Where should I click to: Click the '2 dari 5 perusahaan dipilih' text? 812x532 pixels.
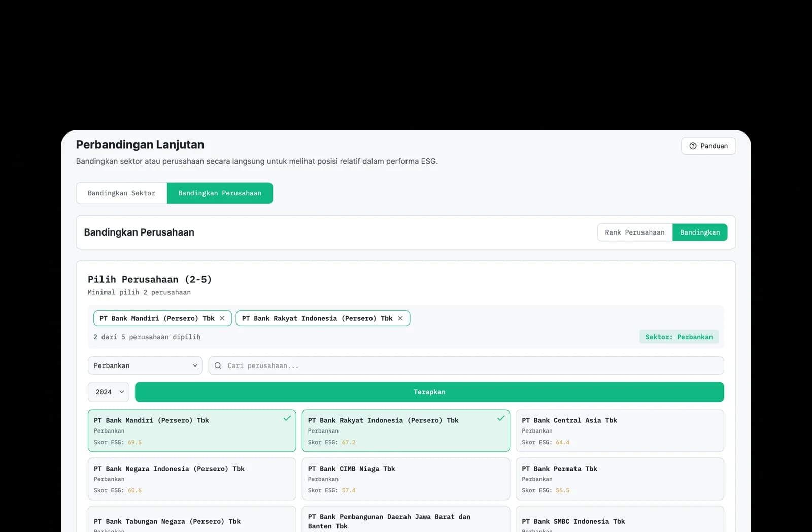coord(147,337)
